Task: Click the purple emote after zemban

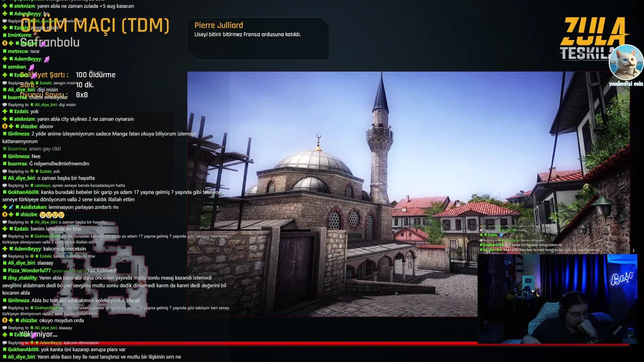Action: click(x=31, y=67)
